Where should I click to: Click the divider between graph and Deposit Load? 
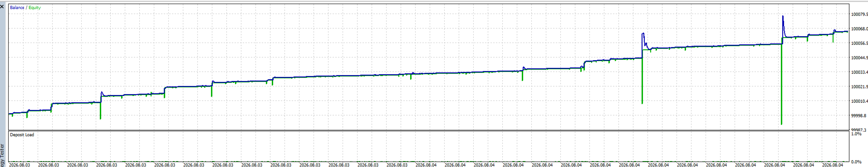click(x=429, y=131)
